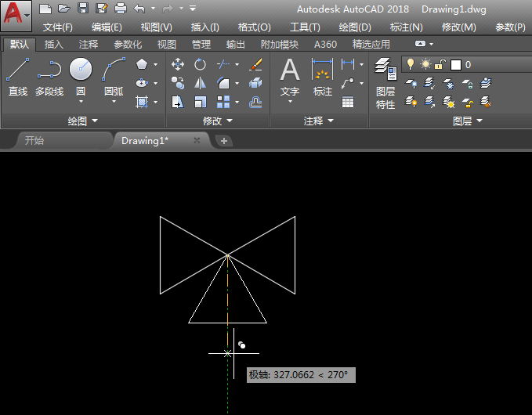Toggle freeze/thaw sun icon for layer 0

(425, 64)
